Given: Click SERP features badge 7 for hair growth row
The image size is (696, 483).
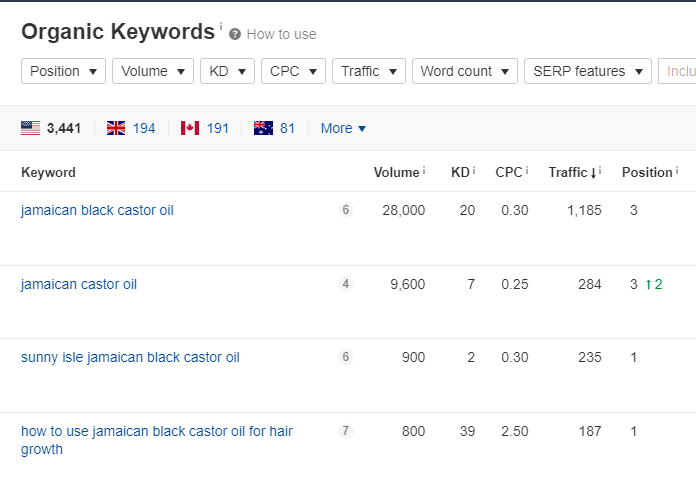Looking at the screenshot, I should click(346, 431).
